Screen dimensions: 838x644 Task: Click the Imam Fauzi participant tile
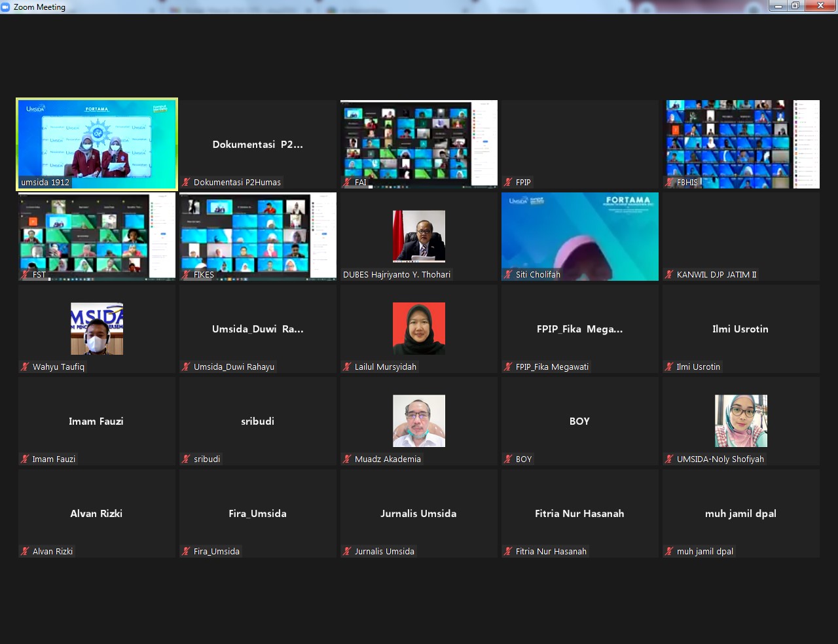click(97, 421)
